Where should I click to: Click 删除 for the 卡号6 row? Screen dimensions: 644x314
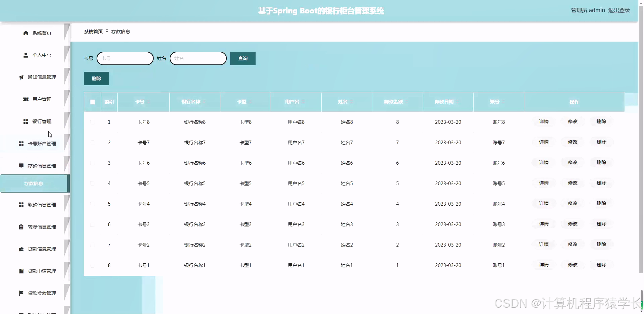pyautogui.click(x=602, y=163)
